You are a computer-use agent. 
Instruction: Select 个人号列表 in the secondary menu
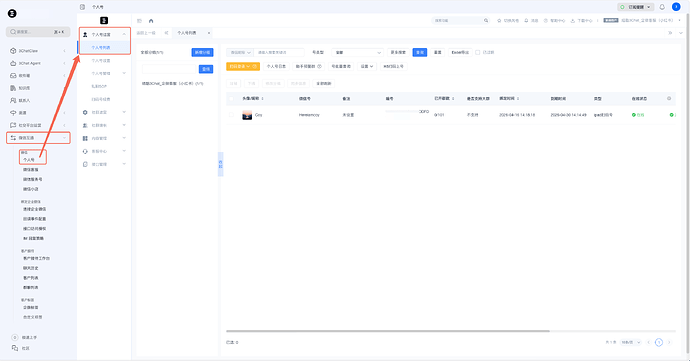(104, 47)
